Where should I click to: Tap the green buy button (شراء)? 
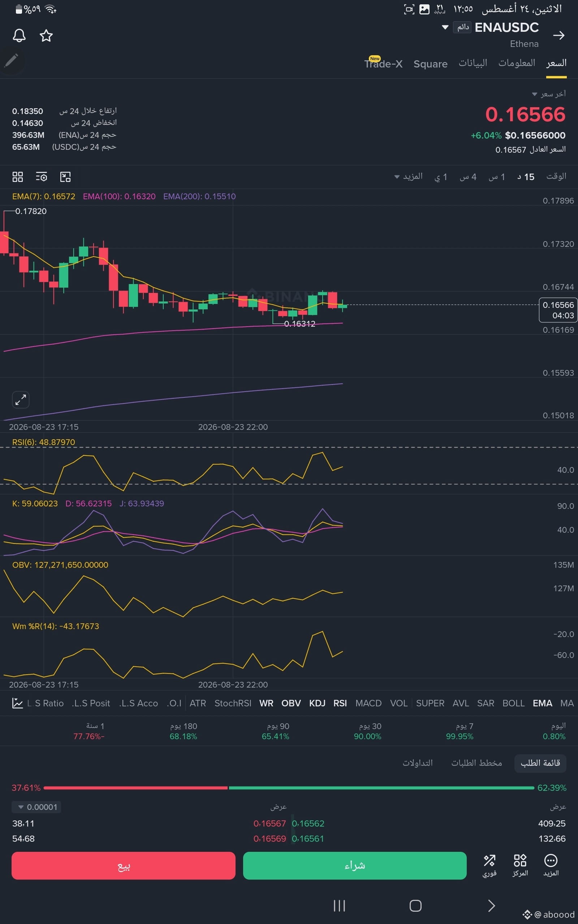[355, 866]
